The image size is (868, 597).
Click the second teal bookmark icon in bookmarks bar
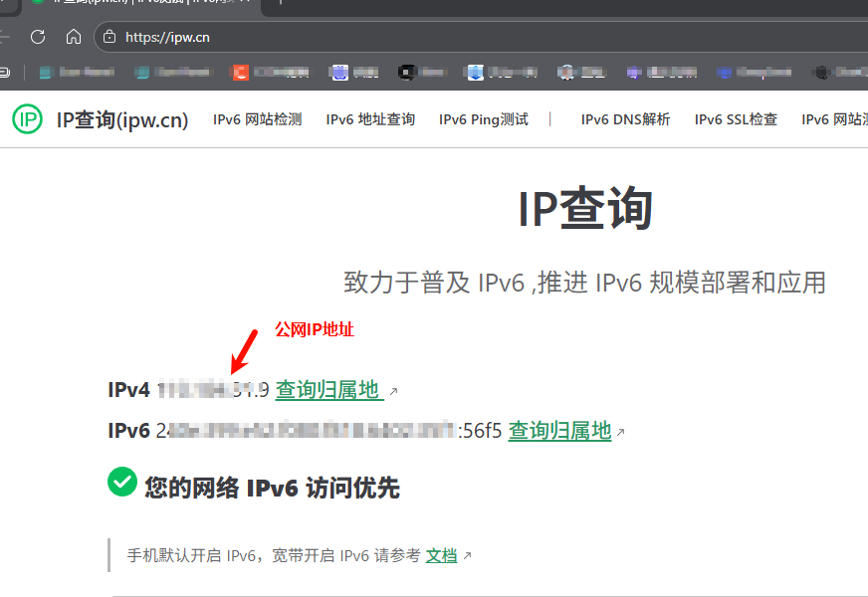(141, 72)
